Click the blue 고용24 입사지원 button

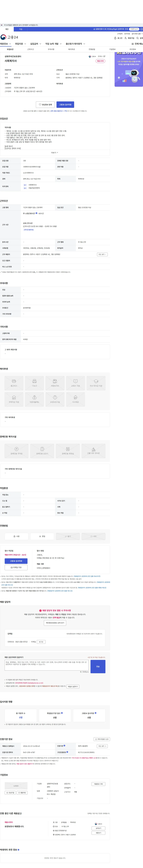coord(65,104)
